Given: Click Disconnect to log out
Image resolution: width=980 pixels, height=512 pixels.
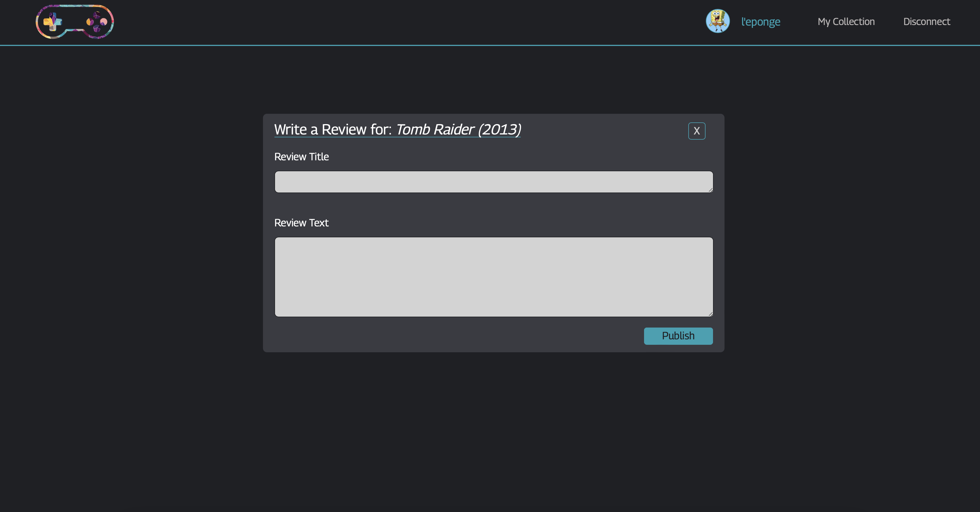Looking at the screenshot, I should tap(926, 22).
